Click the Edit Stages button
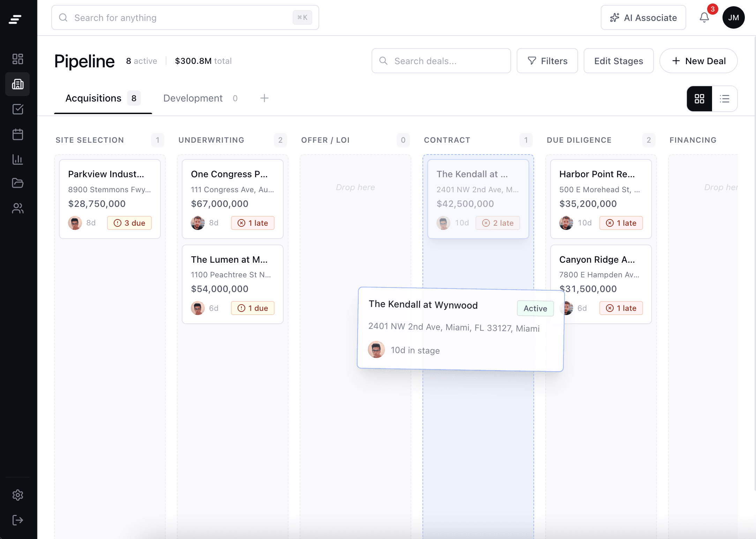This screenshot has width=756, height=539. point(618,61)
